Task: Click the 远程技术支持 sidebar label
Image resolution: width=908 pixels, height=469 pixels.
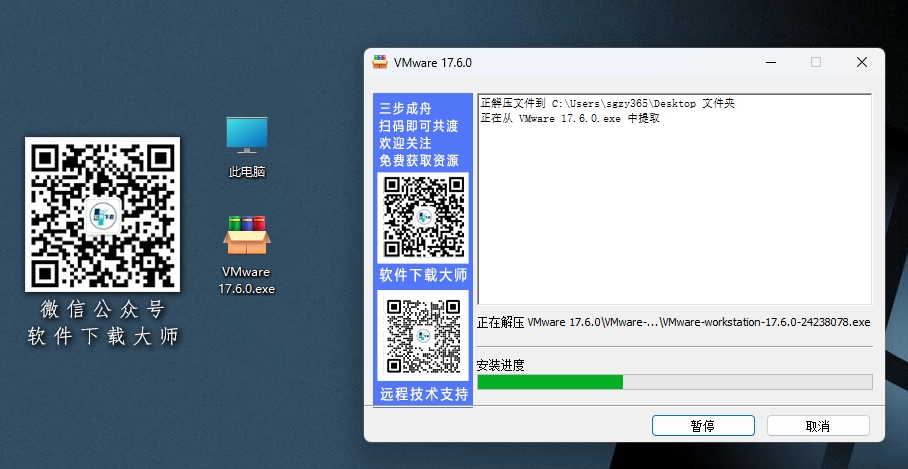Action: click(424, 394)
